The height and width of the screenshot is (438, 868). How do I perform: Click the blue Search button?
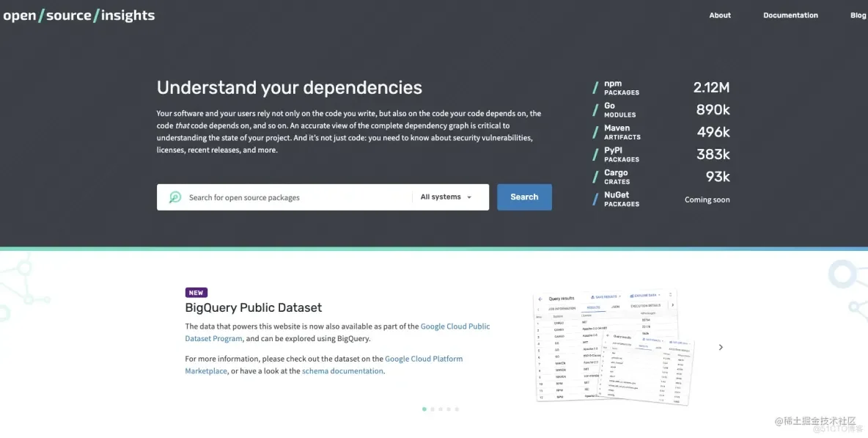pyautogui.click(x=524, y=197)
